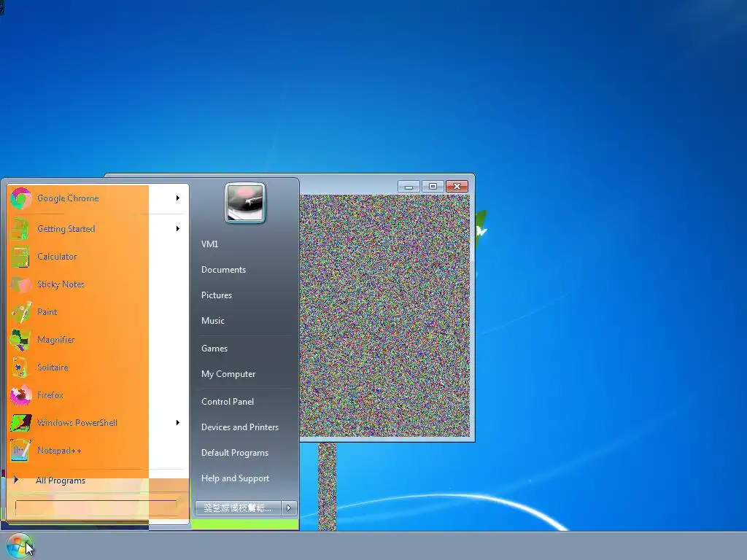Open Default Programs
This screenshot has width=747, height=560.
(234, 453)
